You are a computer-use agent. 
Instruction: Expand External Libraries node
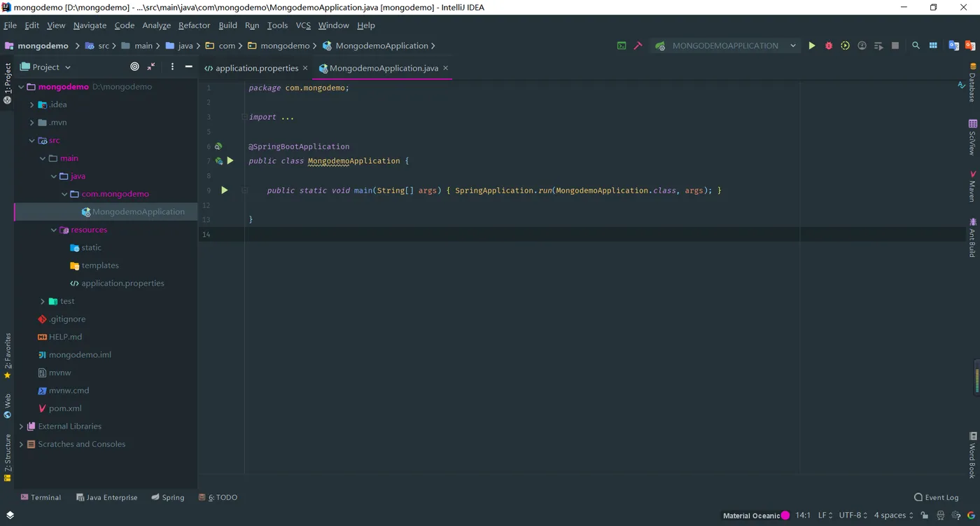point(21,426)
